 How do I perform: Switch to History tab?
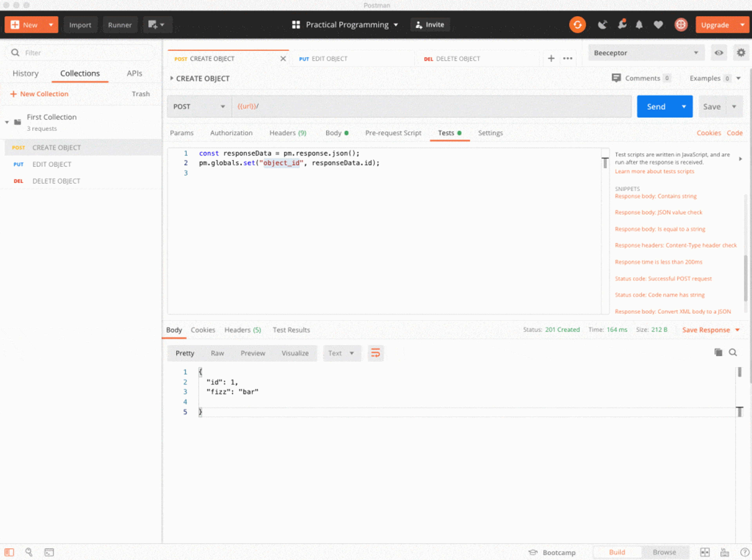(x=25, y=73)
